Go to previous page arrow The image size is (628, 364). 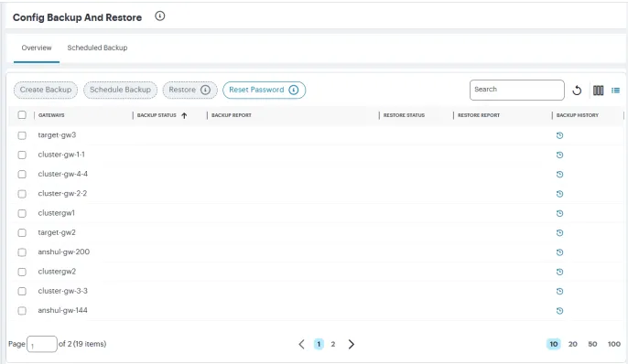[x=301, y=344]
